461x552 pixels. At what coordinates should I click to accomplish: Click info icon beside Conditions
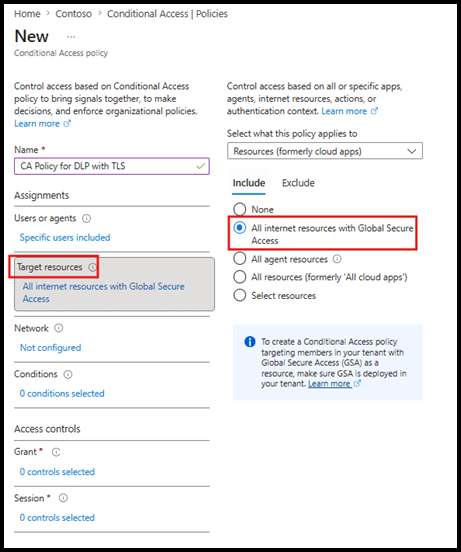click(x=68, y=375)
